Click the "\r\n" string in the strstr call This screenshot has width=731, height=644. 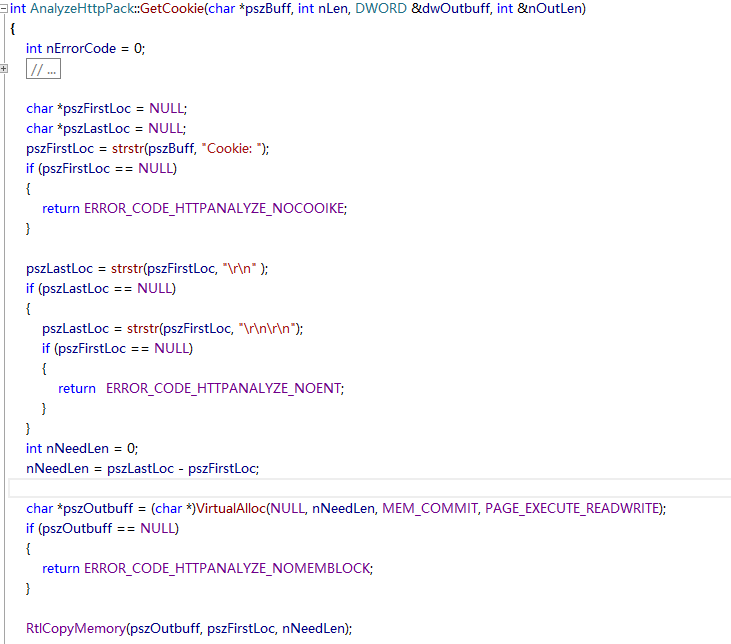tap(240, 269)
